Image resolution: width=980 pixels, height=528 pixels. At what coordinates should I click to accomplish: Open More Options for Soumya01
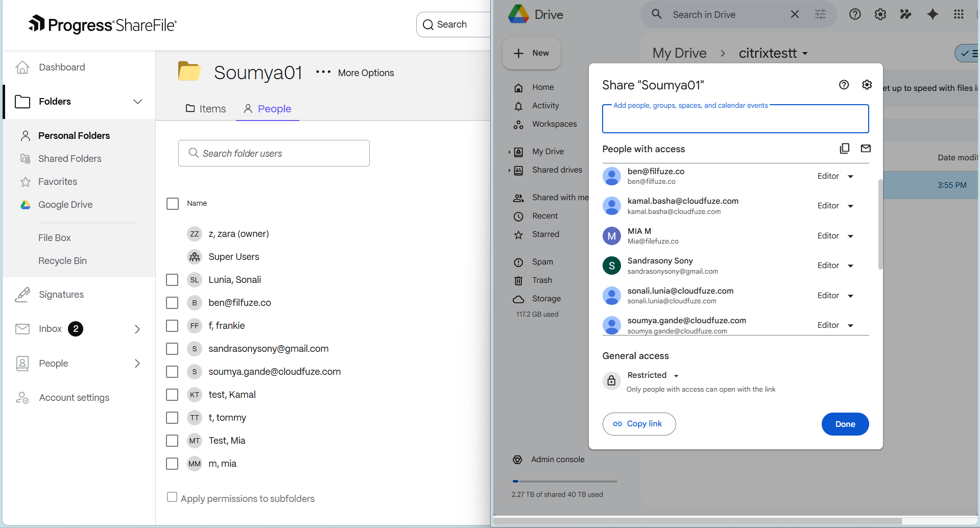tap(323, 72)
